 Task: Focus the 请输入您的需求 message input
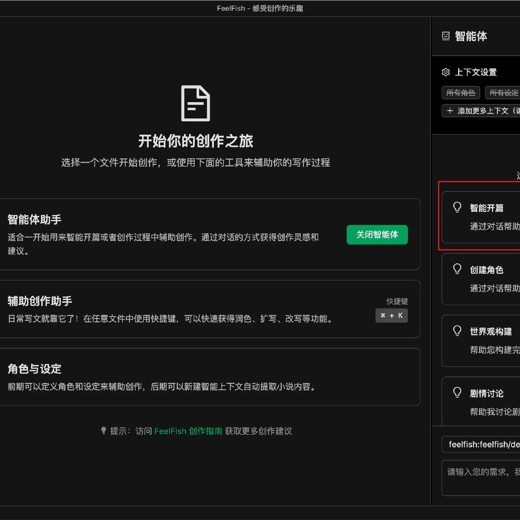tap(481, 478)
